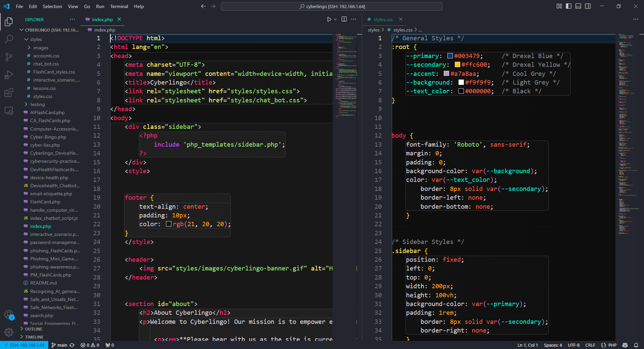The height and width of the screenshot is (349, 644).
Task: Click the --primary #003479 color swatch
Action: pyautogui.click(x=450, y=56)
